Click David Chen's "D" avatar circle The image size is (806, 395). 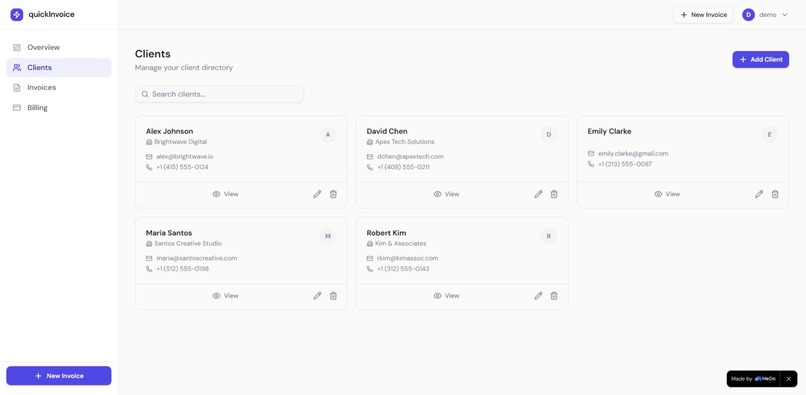[548, 135]
